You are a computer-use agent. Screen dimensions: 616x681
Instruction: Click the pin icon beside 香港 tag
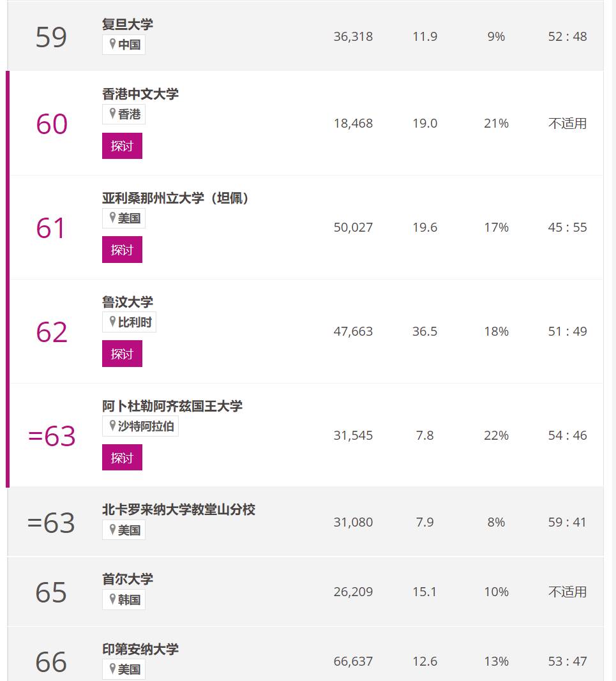[112, 114]
